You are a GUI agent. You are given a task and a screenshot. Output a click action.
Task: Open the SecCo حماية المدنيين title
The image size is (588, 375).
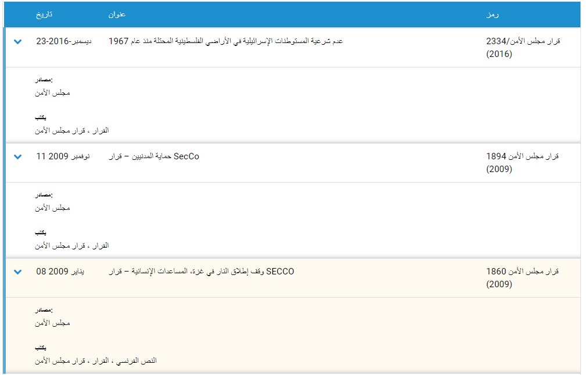pyautogui.click(x=154, y=157)
